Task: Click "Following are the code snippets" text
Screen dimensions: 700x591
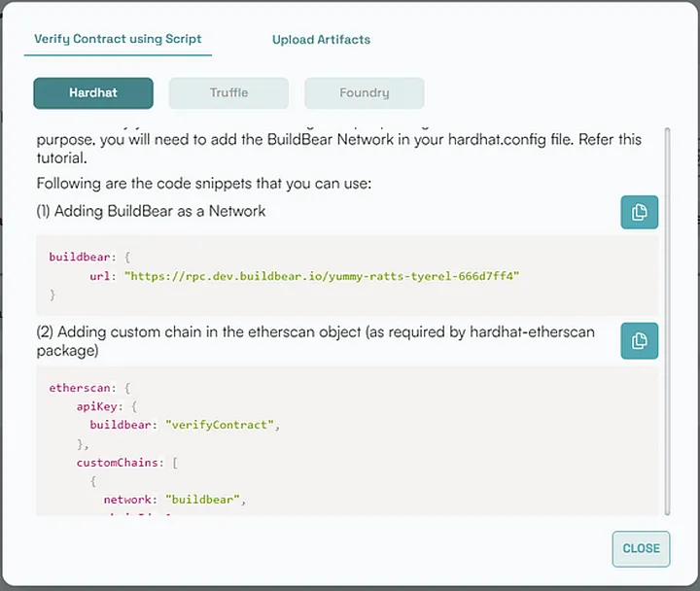Action: [204, 184]
